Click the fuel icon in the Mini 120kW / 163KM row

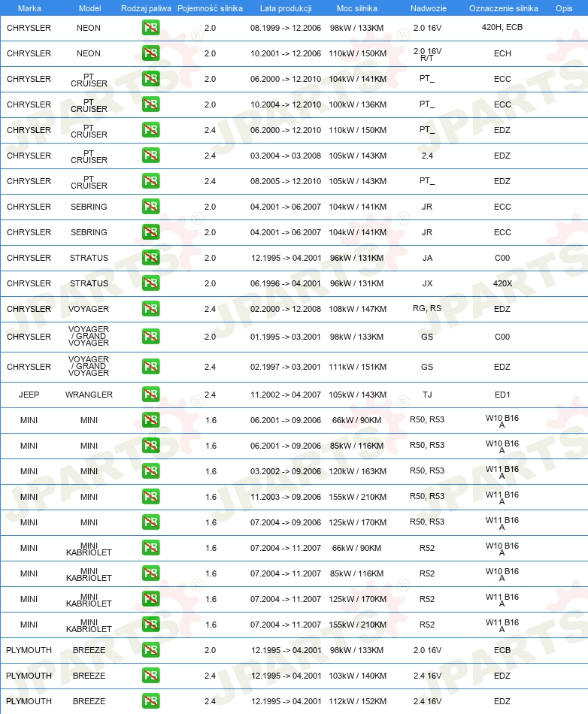150,470
